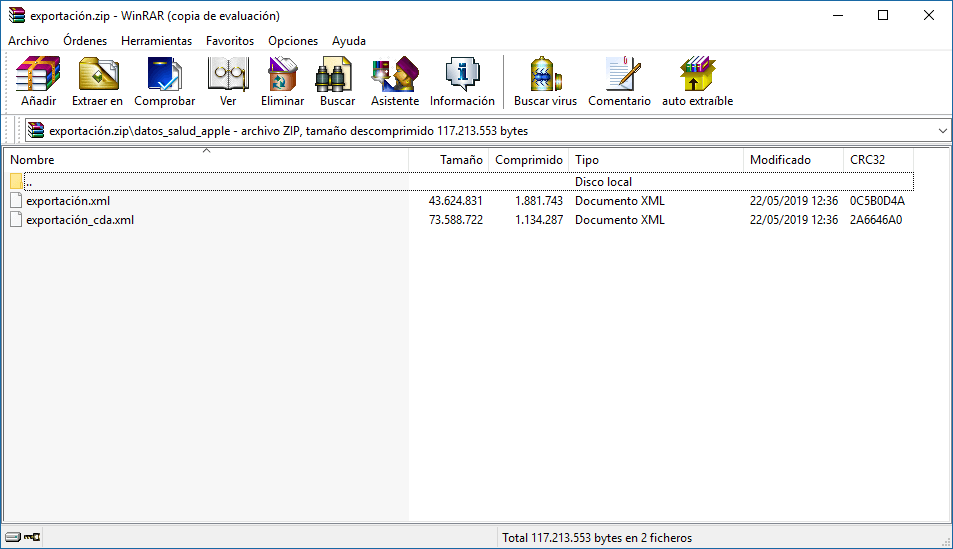Maximize the WinRAR window
The height and width of the screenshot is (549, 953).
(x=883, y=15)
